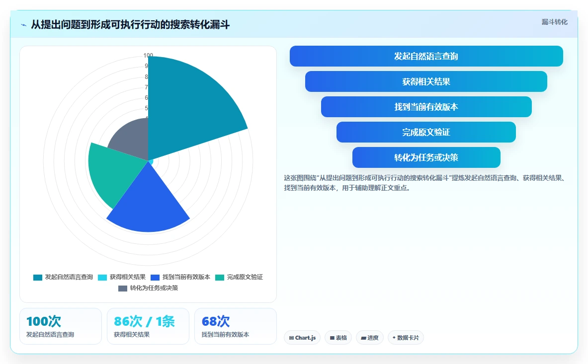This screenshot has height=364, width=588.
Task: Click the 找到当前有效版本 funnel bar
Action: (426, 107)
